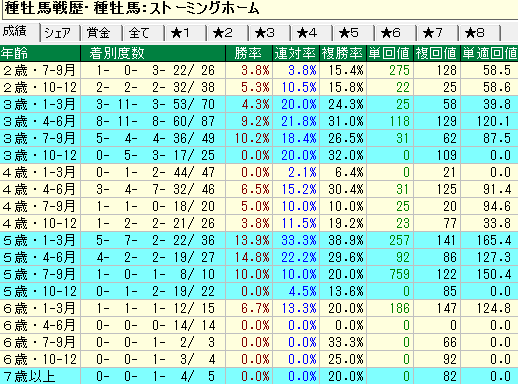Select the ★3 tab
518x384 pixels.
270,33
